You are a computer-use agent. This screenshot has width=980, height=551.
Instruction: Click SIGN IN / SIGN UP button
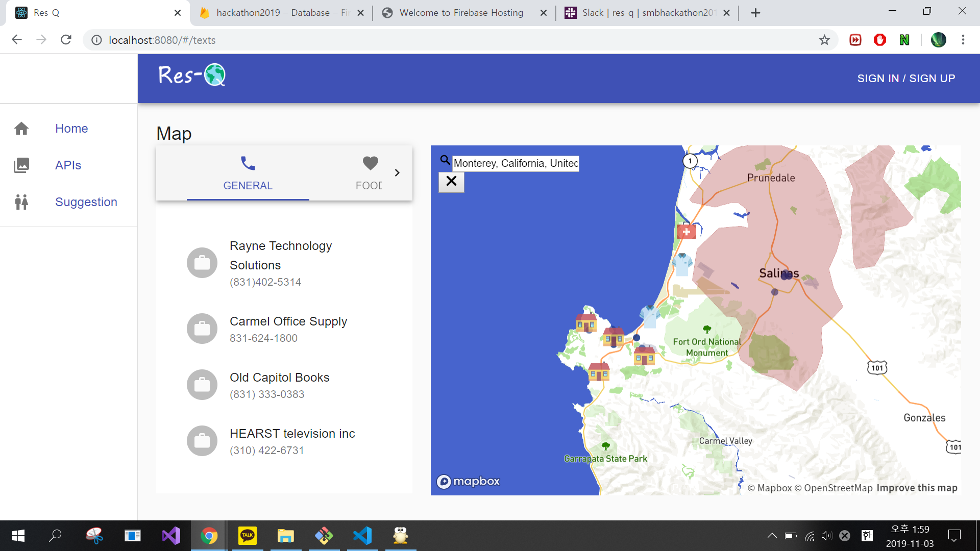click(x=906, y=79)
